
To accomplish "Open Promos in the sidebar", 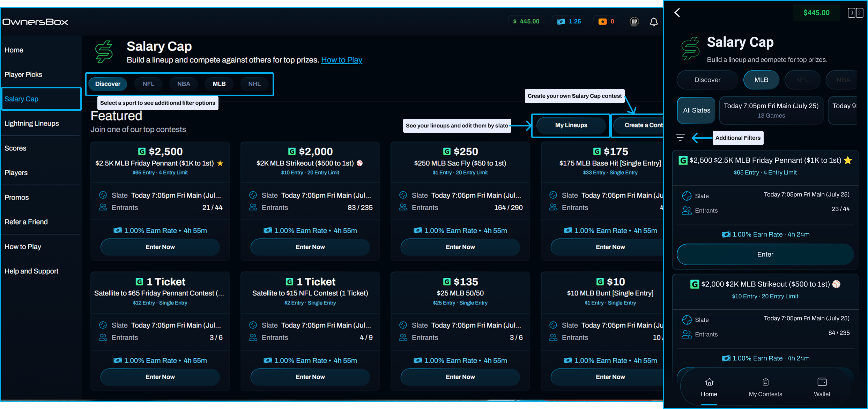I will coord(16,197).
